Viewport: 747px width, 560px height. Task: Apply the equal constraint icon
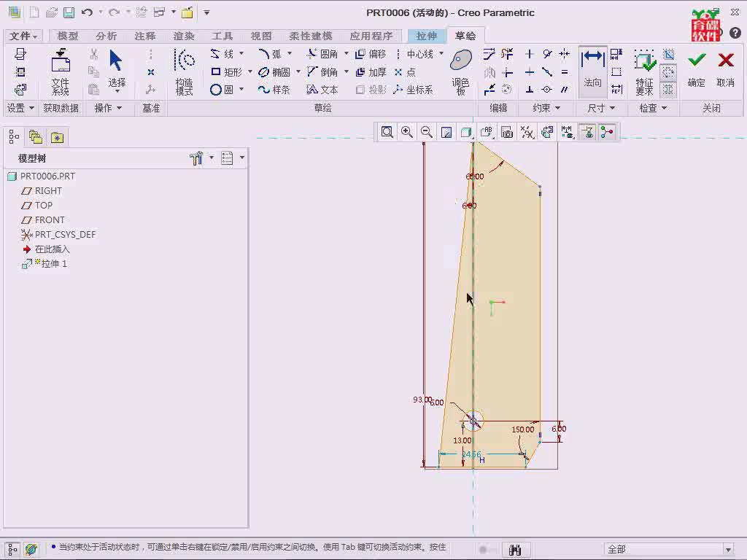[565, 72]
